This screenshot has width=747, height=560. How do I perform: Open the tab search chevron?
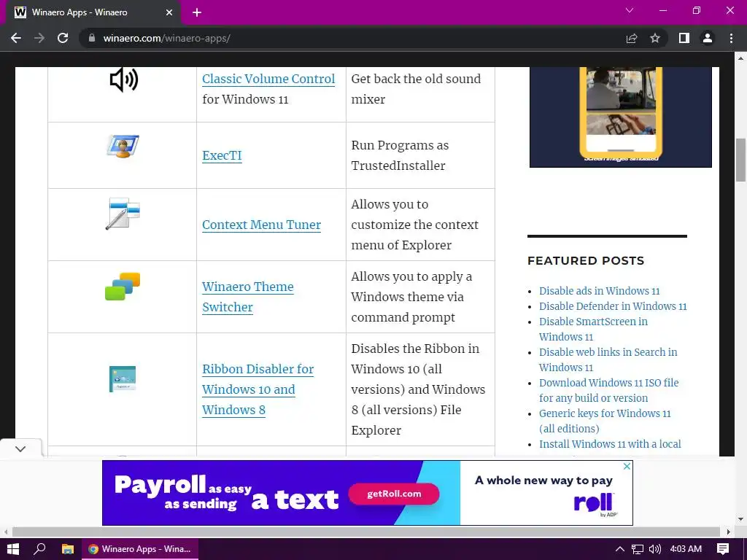click(630, 10)
